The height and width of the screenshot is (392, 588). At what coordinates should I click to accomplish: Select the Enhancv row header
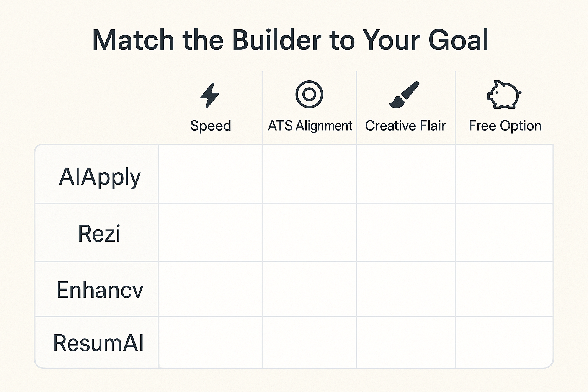click(100, 290)
